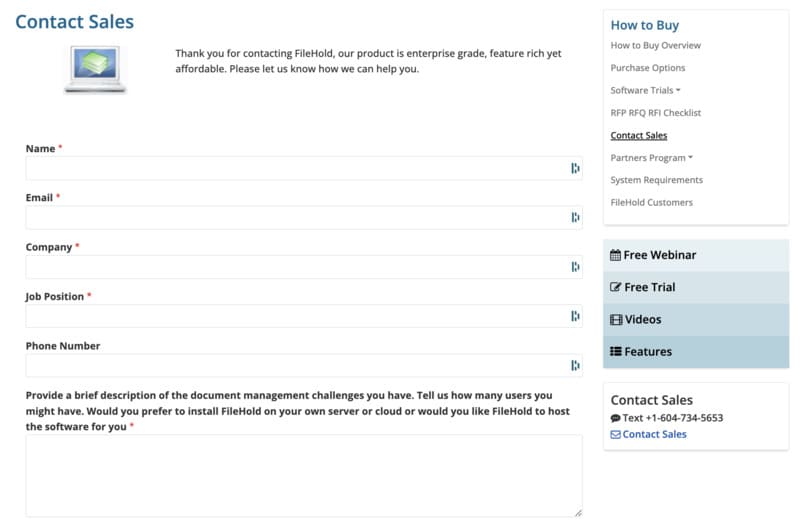Click the text area resize handle
The image size is (800, 526).
coord(578,513)
